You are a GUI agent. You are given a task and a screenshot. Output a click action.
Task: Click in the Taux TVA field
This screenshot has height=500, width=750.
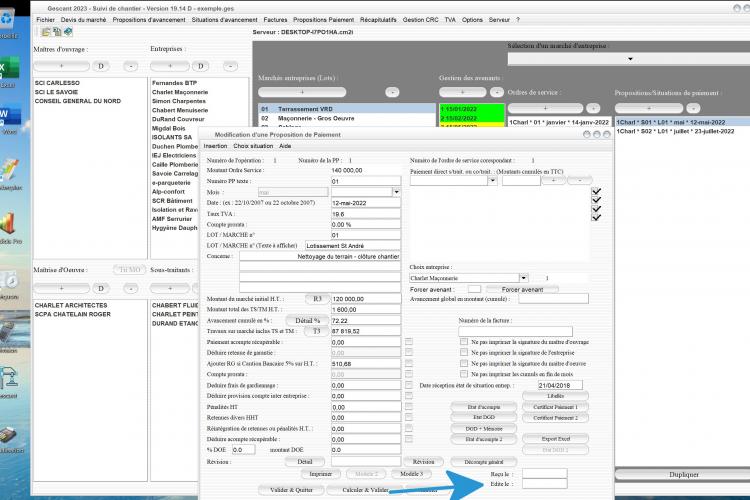pos(365,214)
